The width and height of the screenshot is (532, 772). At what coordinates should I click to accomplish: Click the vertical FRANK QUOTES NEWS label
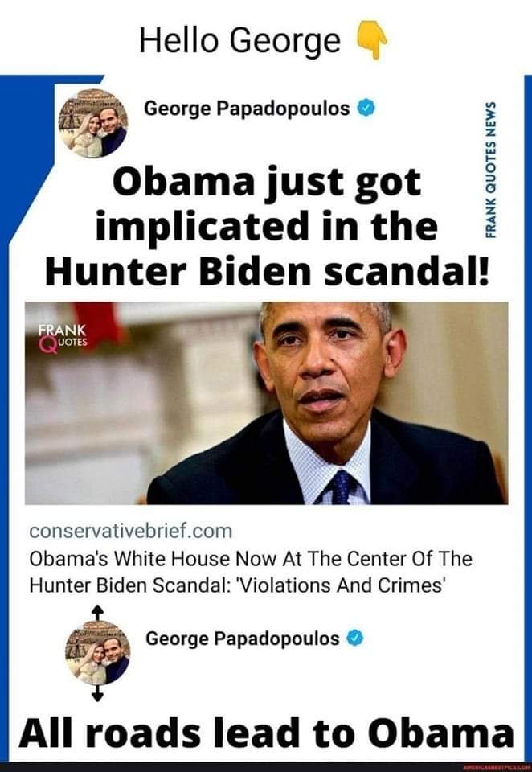[x=490, y=170]
